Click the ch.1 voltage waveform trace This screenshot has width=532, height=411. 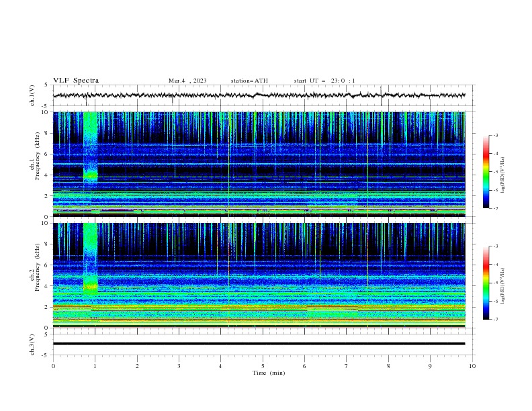click(x=259, y=95)
